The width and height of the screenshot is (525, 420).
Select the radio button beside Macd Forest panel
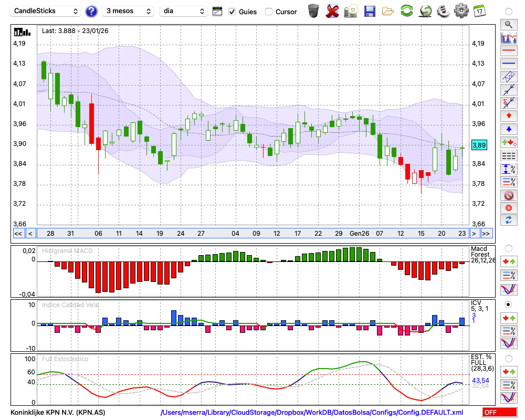click(x=508, y=248)
